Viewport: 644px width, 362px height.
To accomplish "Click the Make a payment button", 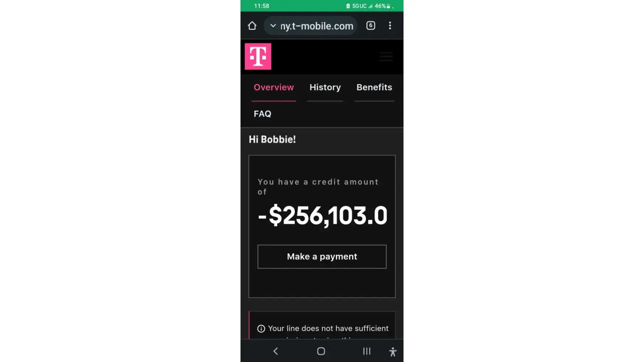I will click(322, 257).
